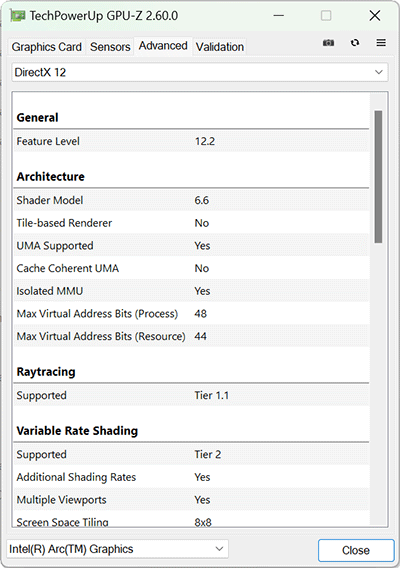Select the Raytracing Supported Tier 1.1 row
Screen dimensions: 400x568
tap(191, 395)
